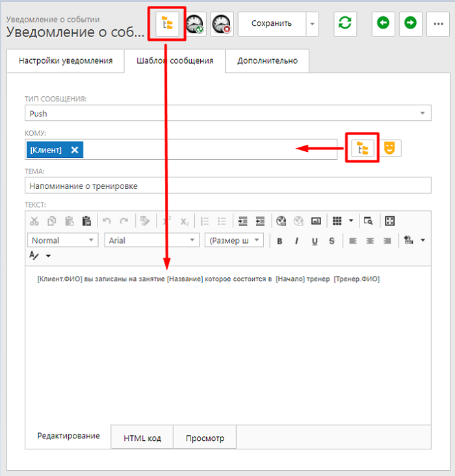455x476 pixels.
Task: Open the arrow next to Сохранить
Action: 312,24
